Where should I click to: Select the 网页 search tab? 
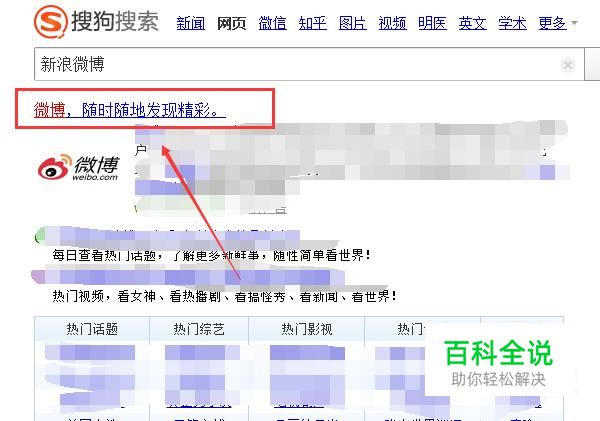pyautogui.click(x=231, y=24)
